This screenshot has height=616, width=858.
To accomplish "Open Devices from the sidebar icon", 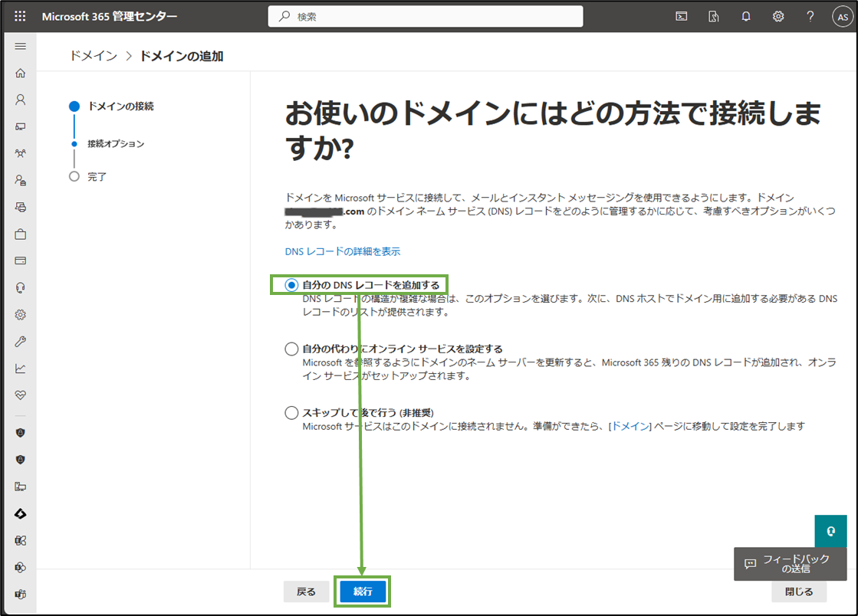I will point(20,127).
